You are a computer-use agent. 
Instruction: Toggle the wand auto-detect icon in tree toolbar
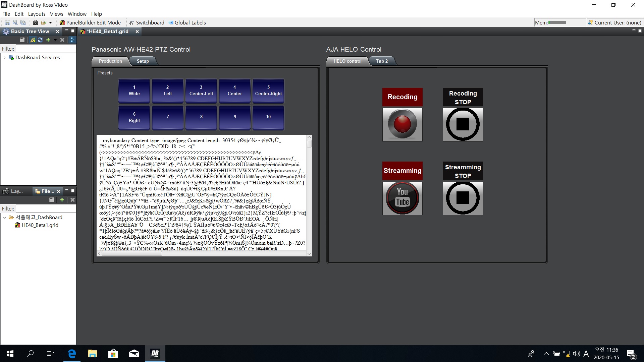click(33, 40)
